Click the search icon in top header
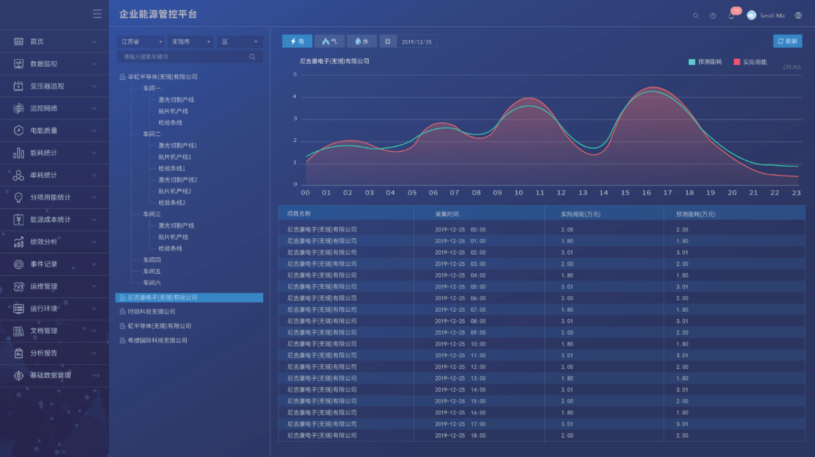Screen dimensions: 815x457 tap(696, 15)
